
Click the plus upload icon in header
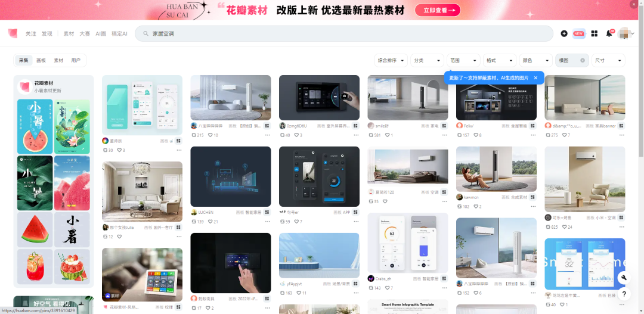(564, 33)
